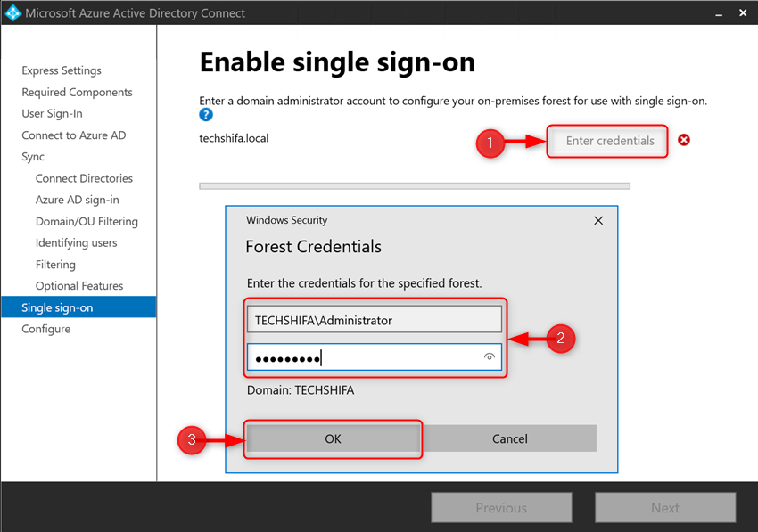Click the Previous button at the bottom

(501, 507)
